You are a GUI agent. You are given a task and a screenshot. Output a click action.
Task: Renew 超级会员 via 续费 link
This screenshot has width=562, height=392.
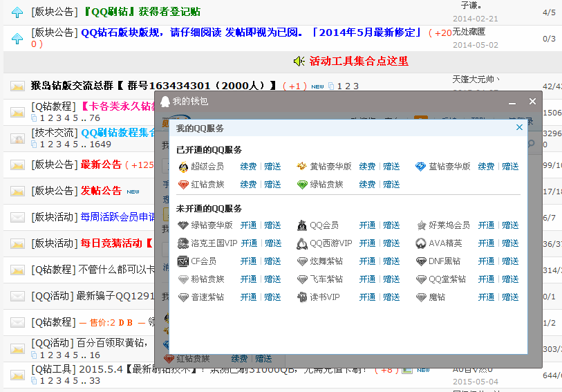[x=248, y=167]
